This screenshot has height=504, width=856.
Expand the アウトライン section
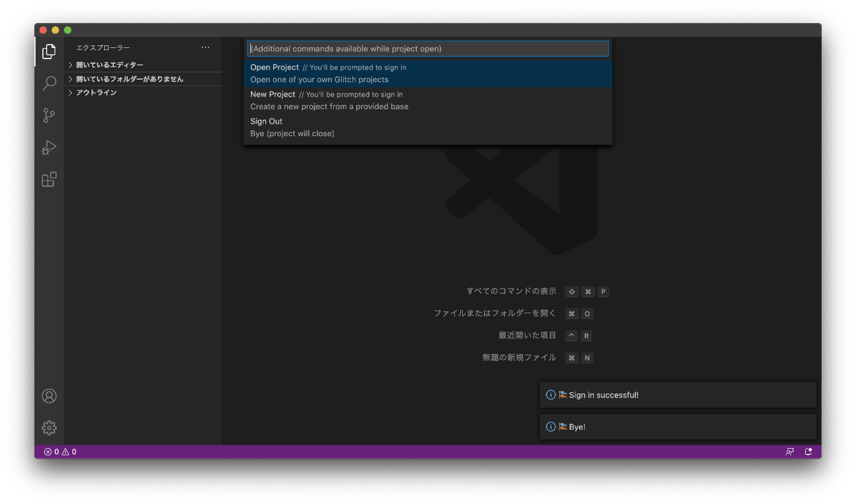coord(143,93)
